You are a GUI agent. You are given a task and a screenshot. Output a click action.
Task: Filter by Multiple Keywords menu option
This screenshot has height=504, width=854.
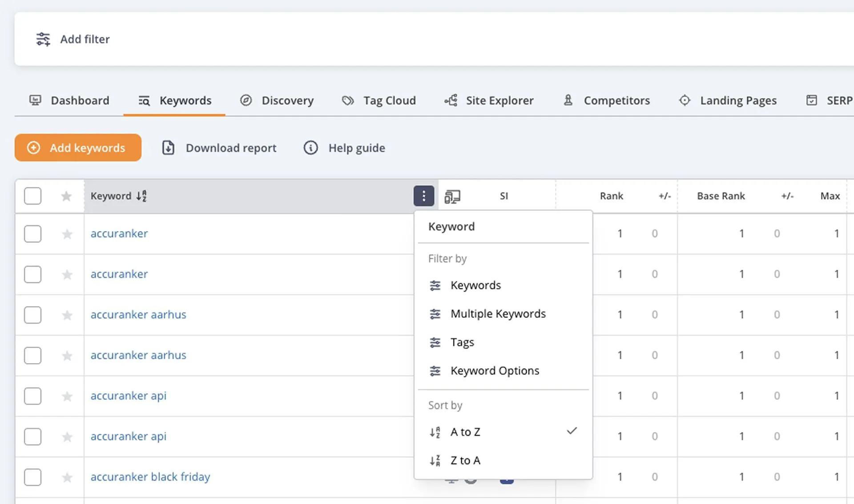(x=498, y=314)
